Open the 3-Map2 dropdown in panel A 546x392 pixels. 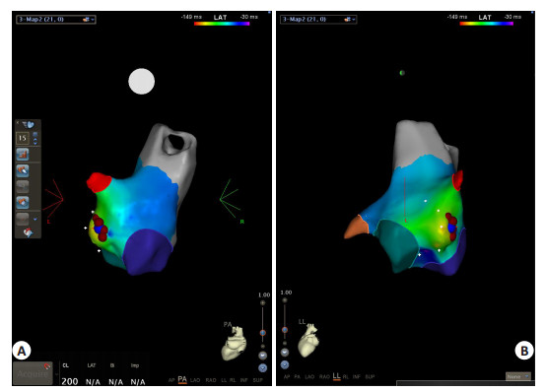(56, 19)
